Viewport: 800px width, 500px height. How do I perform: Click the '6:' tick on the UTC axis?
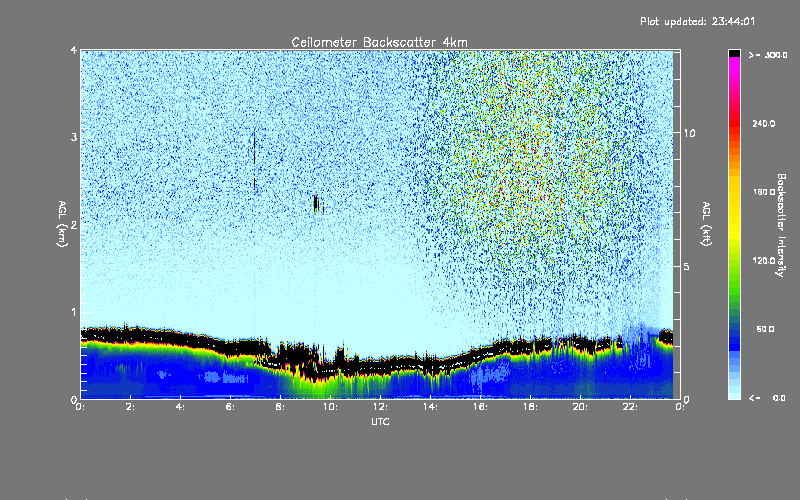click(x=231, y=407)
